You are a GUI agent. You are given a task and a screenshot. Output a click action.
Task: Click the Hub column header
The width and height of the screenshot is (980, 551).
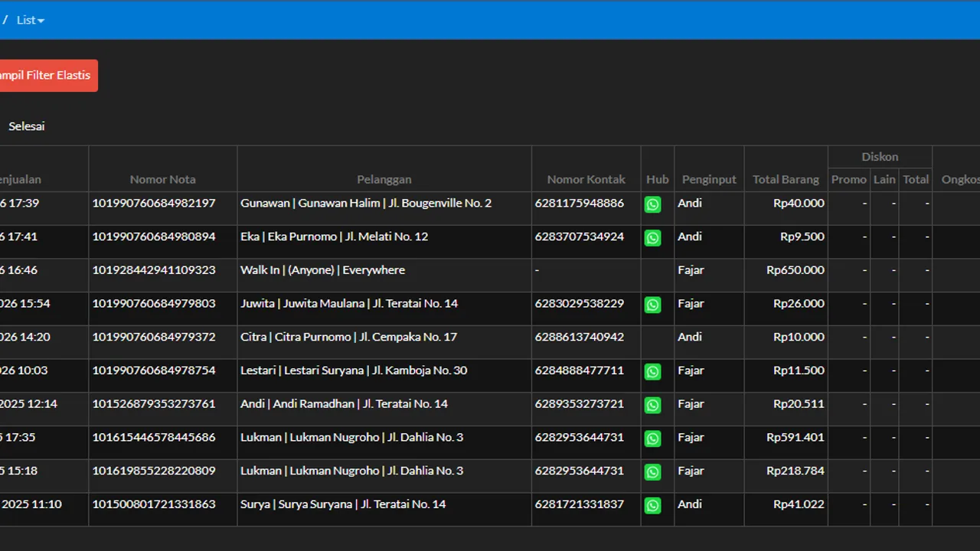point(658,179)
